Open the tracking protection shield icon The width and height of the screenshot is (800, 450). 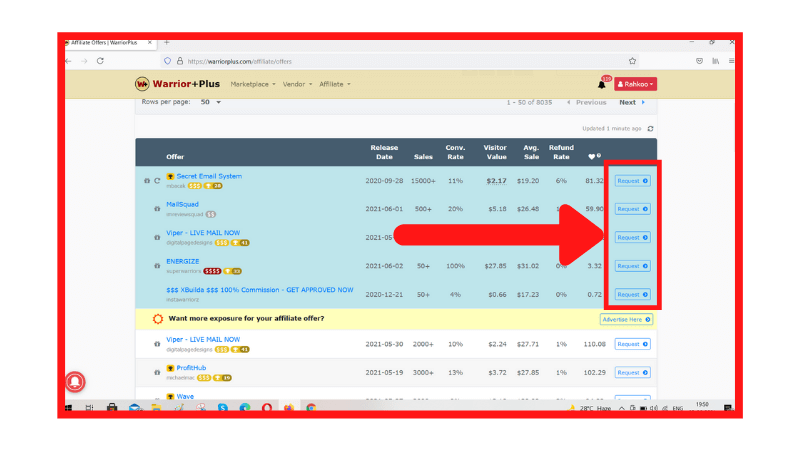point(167,61)
